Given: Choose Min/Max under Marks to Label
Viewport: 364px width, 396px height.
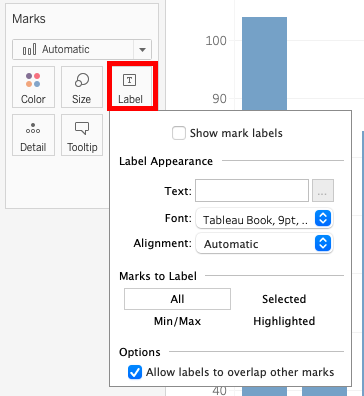Looking at the screenshot, I should [177, 321].
